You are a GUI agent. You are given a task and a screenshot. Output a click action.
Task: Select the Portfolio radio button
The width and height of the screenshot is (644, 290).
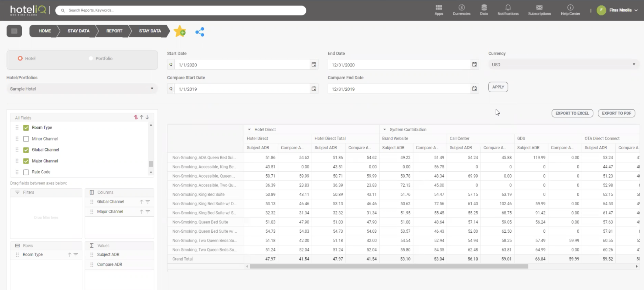pos(91,58)
